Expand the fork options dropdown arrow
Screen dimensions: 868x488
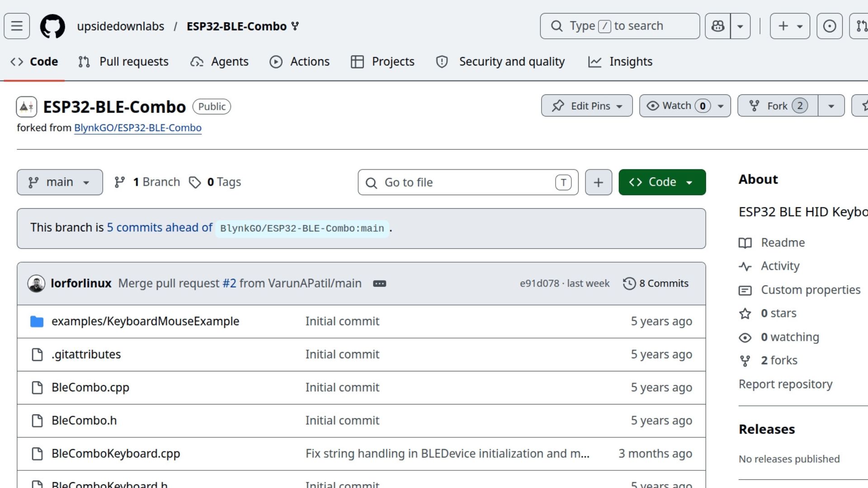point(831,106)
